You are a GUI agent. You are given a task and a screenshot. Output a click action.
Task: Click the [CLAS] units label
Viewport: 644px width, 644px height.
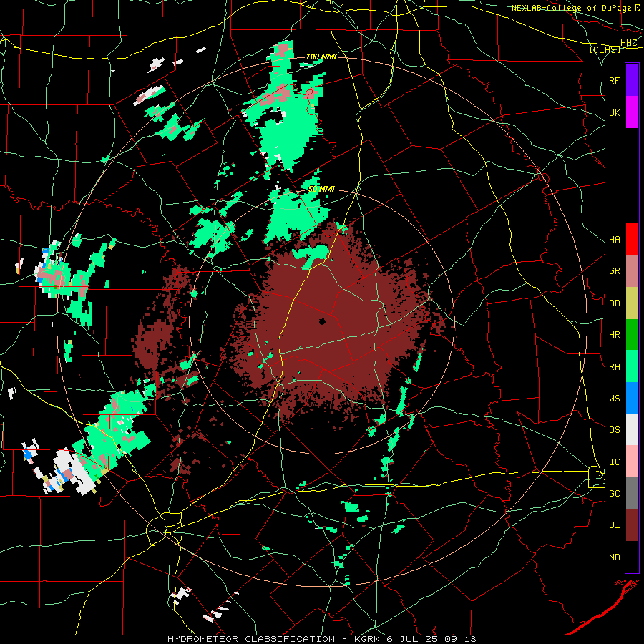pos(605,50)
